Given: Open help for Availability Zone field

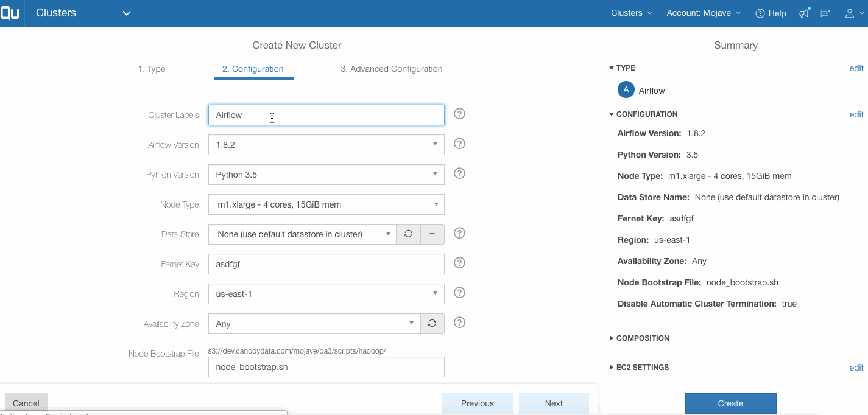Looking at the screenshot, I should click(x=460, y=323).
